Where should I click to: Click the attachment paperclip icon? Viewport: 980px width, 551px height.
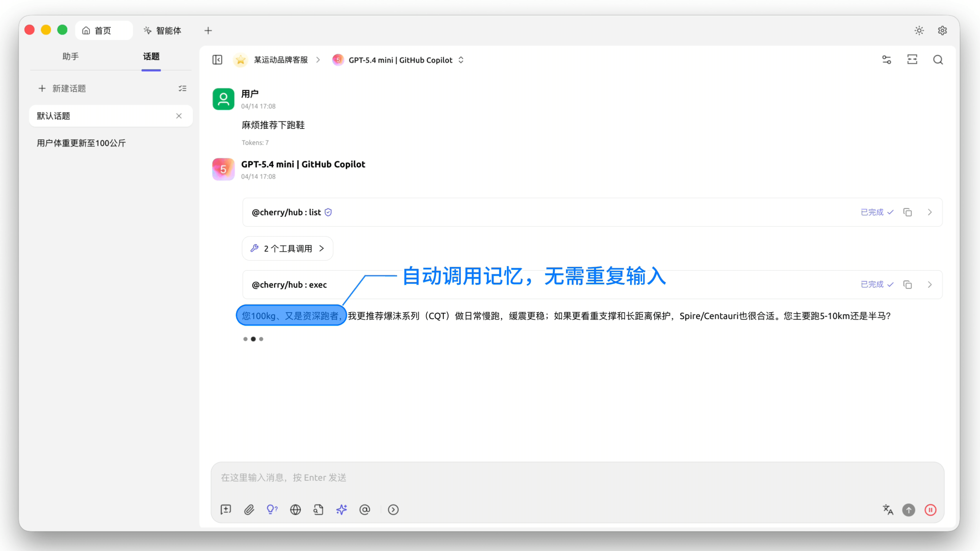tap(249, 510)
